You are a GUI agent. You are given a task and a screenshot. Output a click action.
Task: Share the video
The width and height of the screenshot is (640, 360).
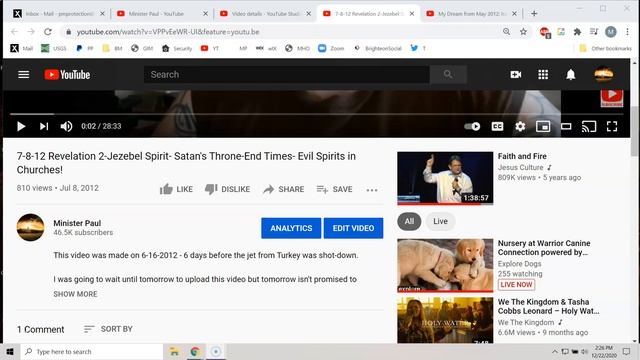[x=284, y=189]
